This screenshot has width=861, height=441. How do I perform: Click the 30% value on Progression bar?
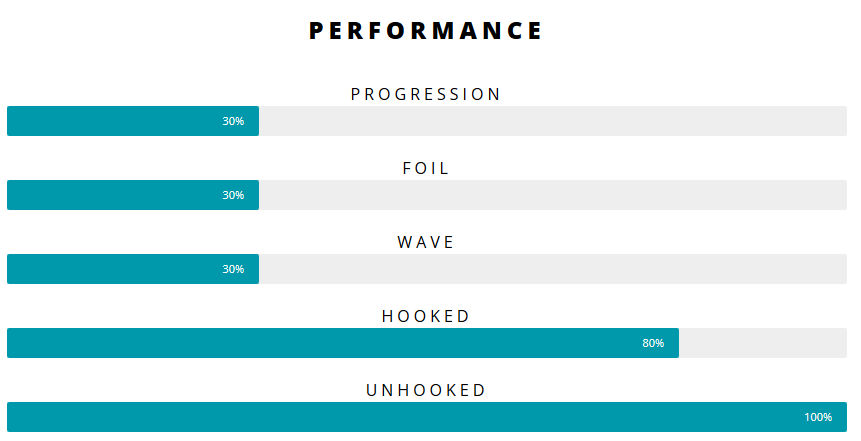pyautogui.click(x=233, y=121)
